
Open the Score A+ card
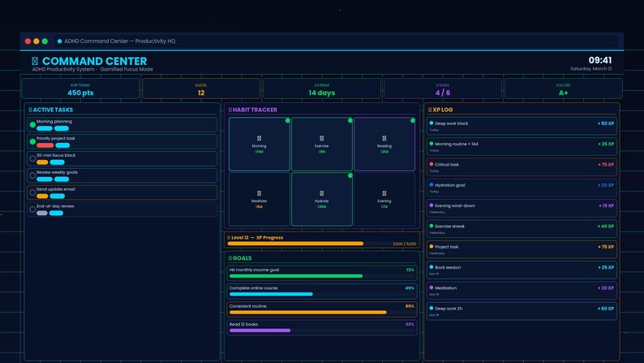(564, 89)
